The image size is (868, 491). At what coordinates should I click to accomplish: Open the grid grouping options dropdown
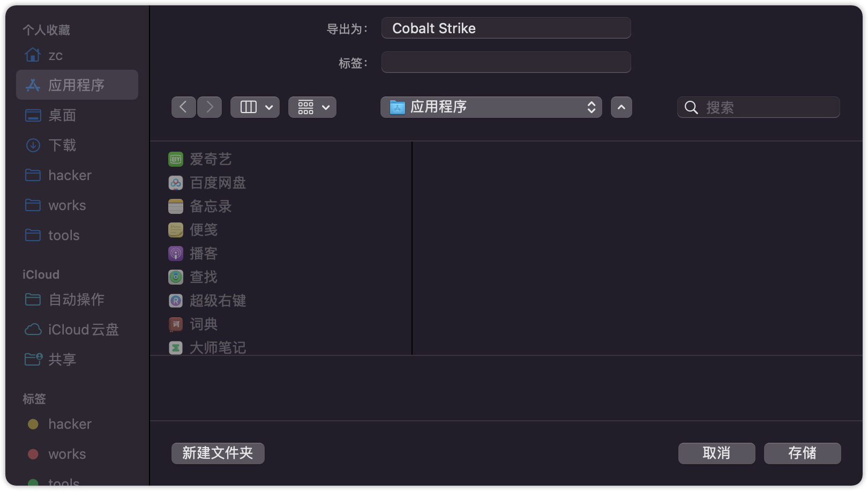(x=312, y=107)
